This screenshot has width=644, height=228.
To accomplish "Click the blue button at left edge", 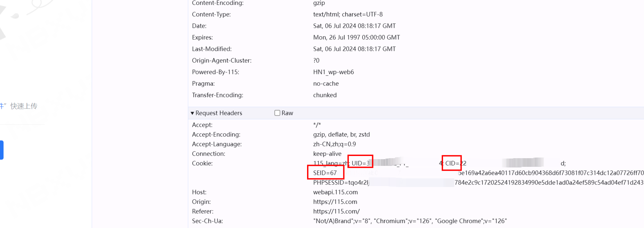I will pos(2,150).
